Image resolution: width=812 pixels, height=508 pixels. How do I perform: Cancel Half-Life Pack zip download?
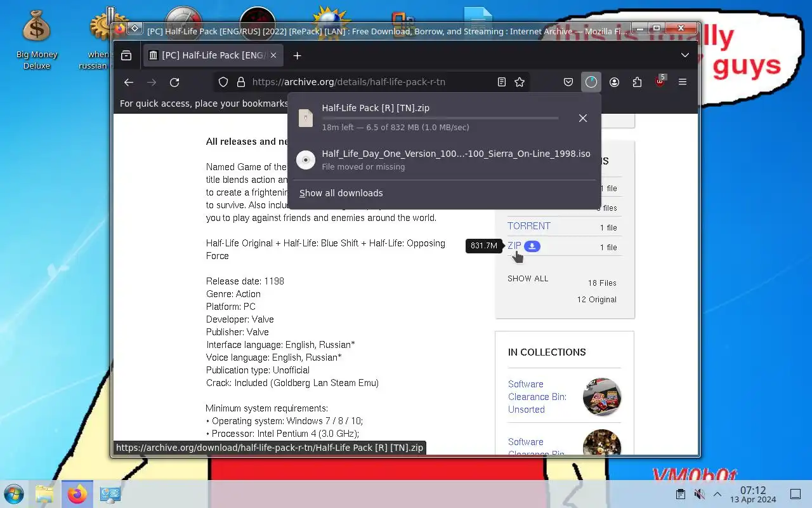583,118
